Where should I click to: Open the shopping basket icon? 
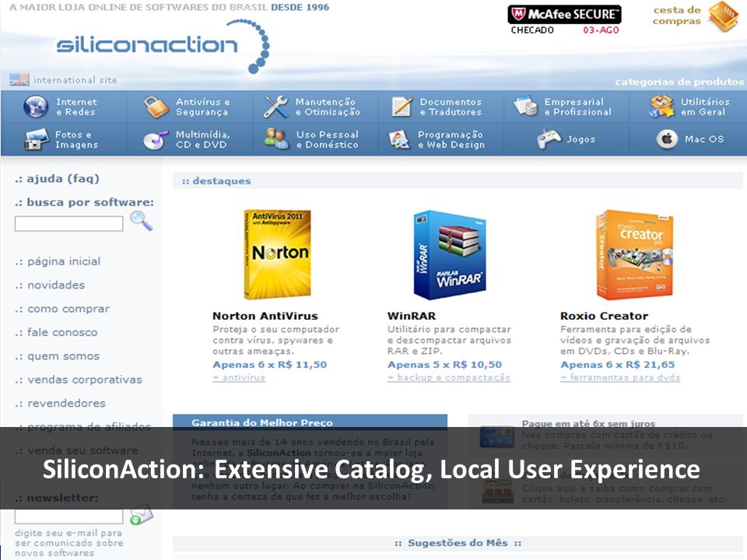point(723,16)
